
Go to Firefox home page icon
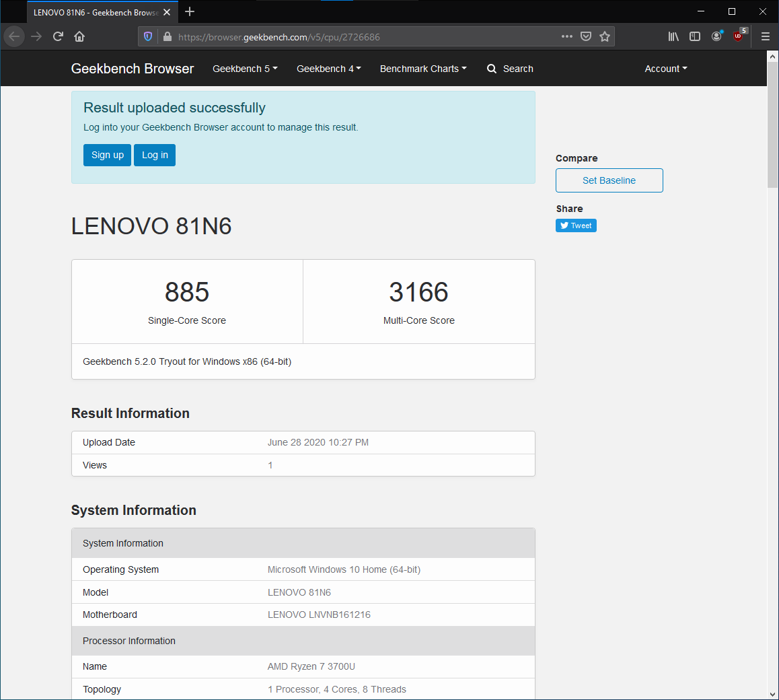pos(79,36)
